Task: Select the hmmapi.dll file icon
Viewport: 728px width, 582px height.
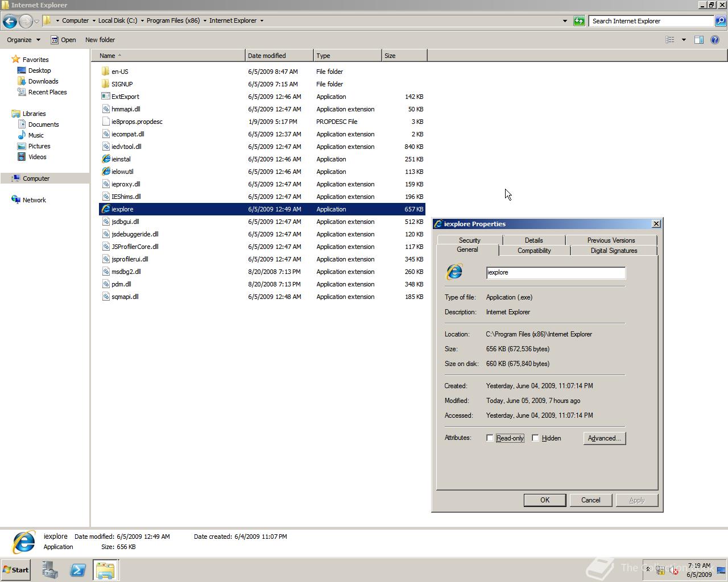Action: pyautogui.click(x=105, y=109)
